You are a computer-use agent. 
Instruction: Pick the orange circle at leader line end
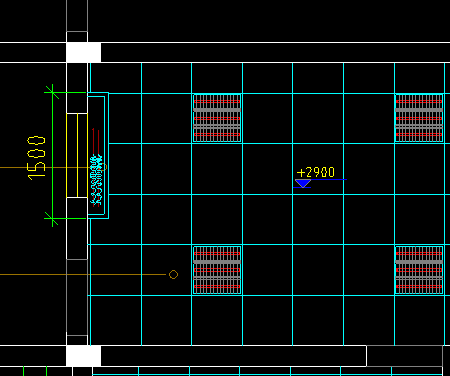[173, 274]
